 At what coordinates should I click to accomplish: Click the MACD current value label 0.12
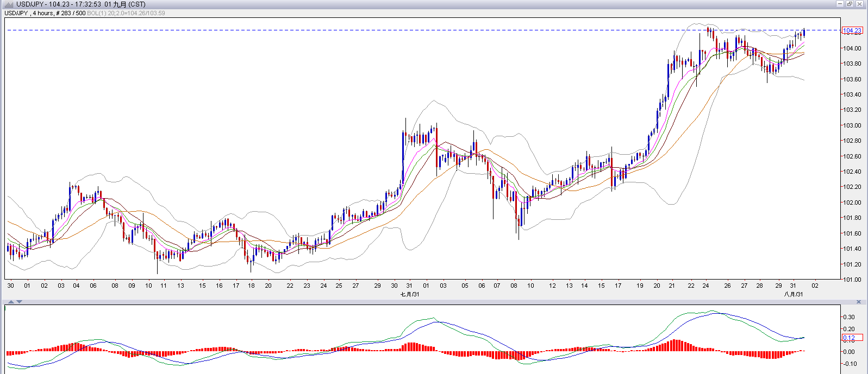[x=852, y=338]
